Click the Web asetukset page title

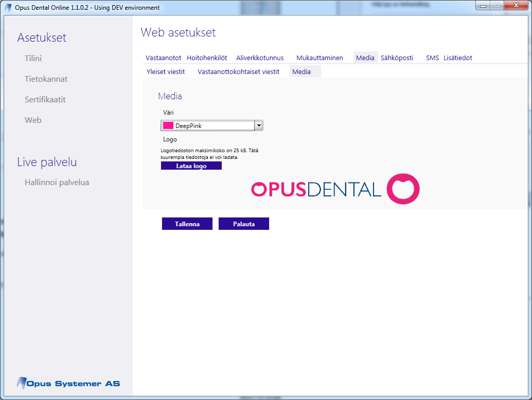pyautogui.click(x=178, y=32)
